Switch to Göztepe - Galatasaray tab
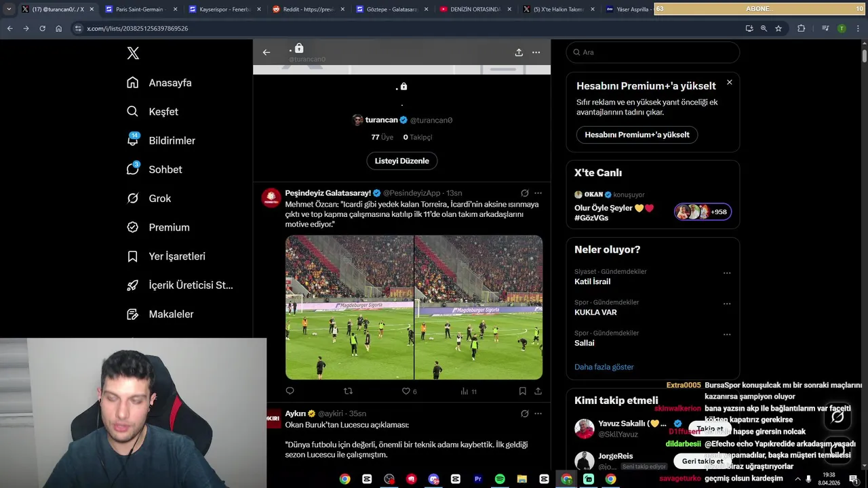This screenshot has height=488, width=868. [x=391, y=9]
